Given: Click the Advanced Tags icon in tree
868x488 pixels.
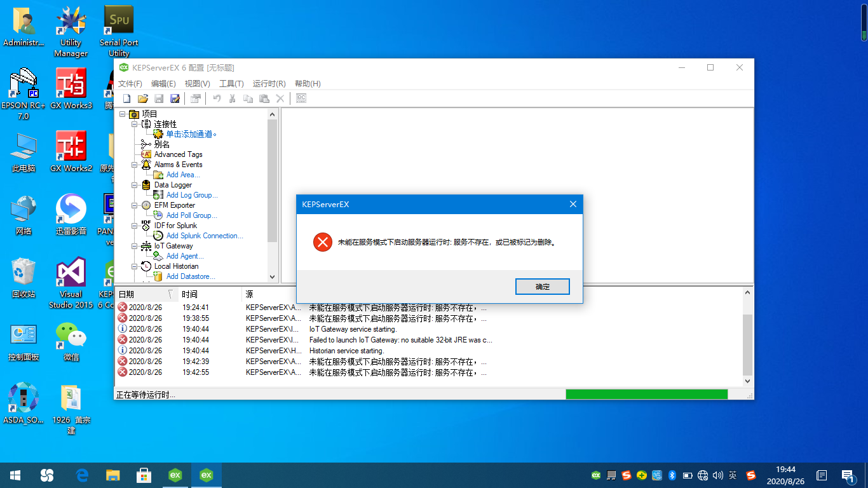Looking at the screenshot, I should [146, 154].
